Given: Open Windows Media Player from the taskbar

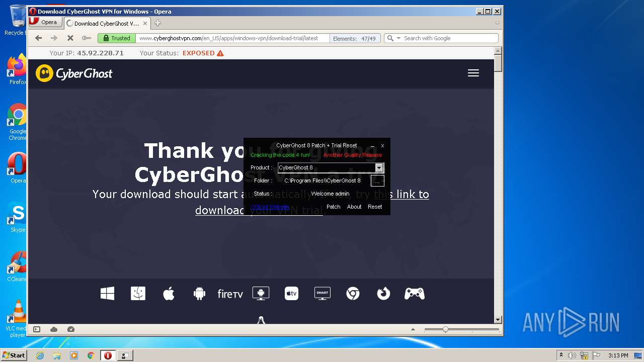Looking at the screenshot, I should (x=74, y=355).
